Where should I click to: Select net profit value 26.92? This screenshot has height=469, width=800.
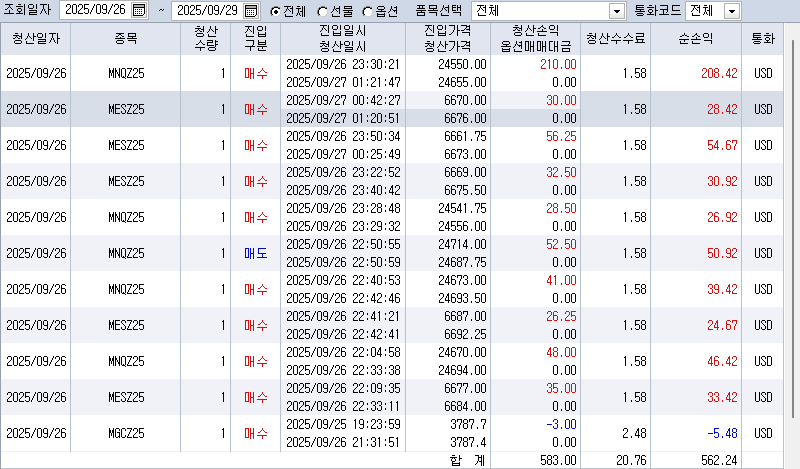722,217
